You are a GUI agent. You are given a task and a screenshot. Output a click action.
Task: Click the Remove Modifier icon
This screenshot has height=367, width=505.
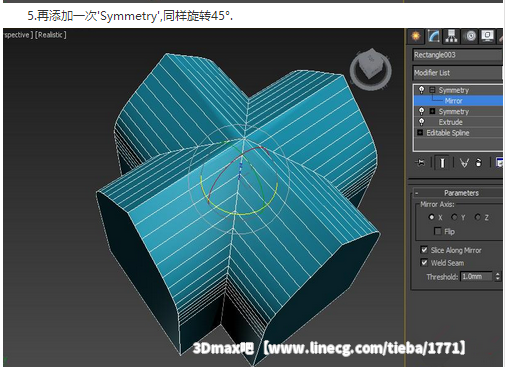click(479, 163)
